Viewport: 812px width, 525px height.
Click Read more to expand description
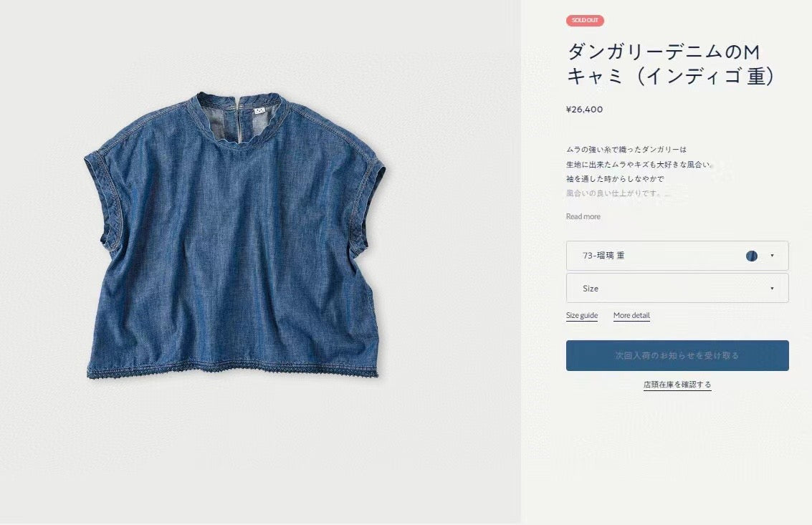pyautogui.click(x=583, y=216)
